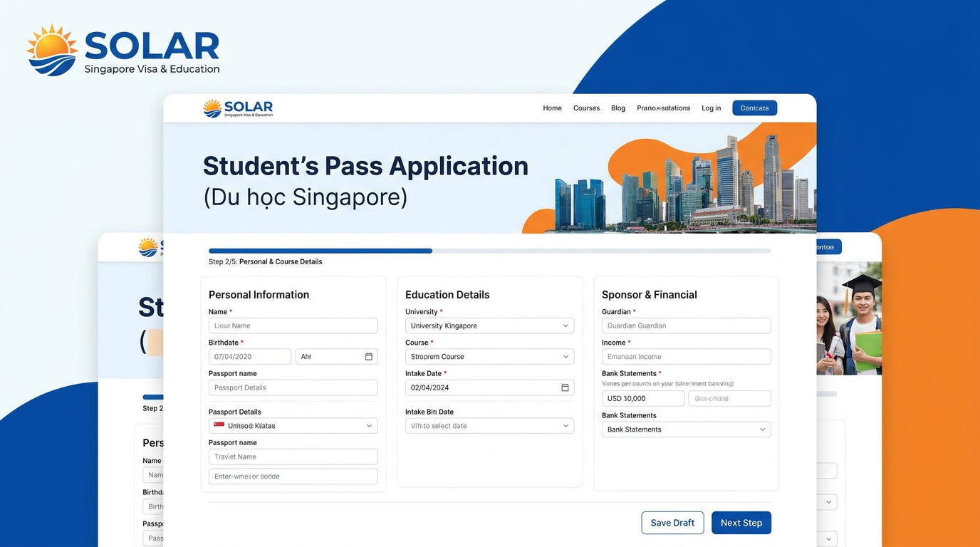Click the Passport Details text input
Screen dimensions: 980x547
point(293,387)
